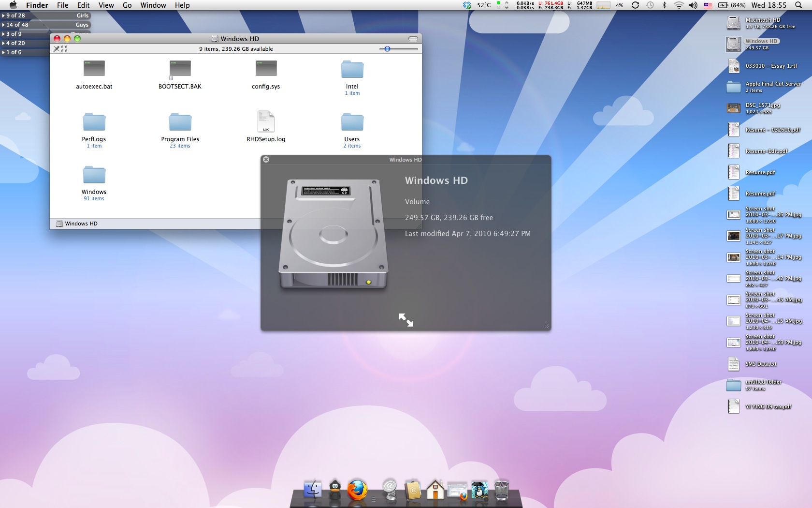Click the Wed 18:55 clock
Viewport: 812px width, 508px height.
point(769,5)
